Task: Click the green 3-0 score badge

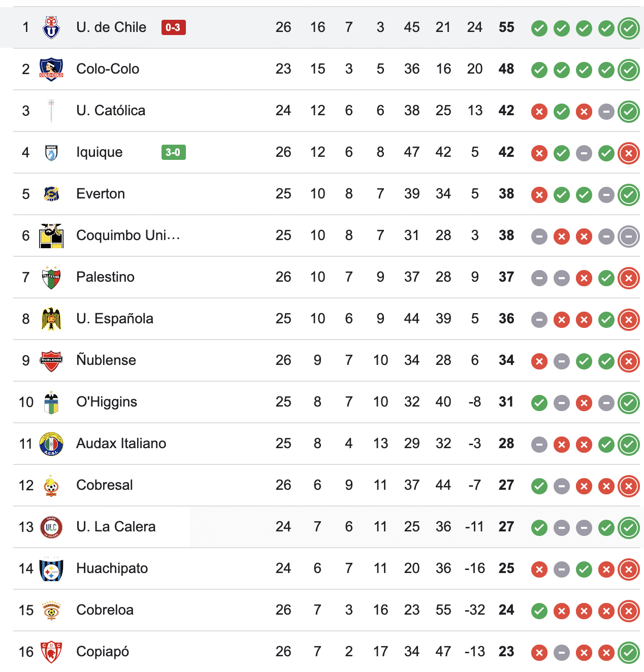Action: click(x=173, y=152)
